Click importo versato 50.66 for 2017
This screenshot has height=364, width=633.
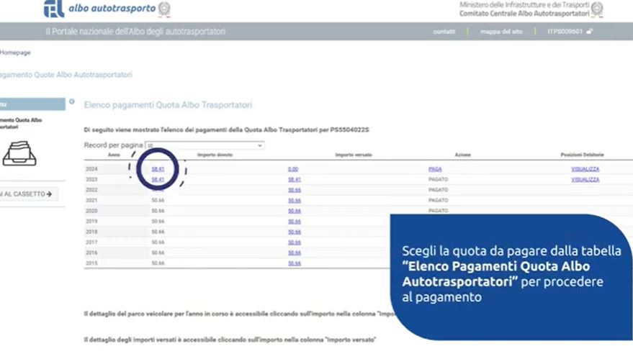tap(295, 242)
